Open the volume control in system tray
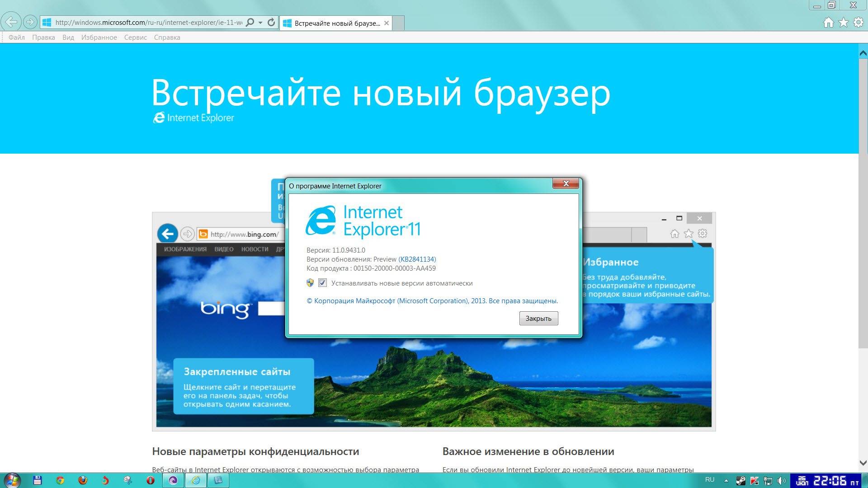 [782, 480]
